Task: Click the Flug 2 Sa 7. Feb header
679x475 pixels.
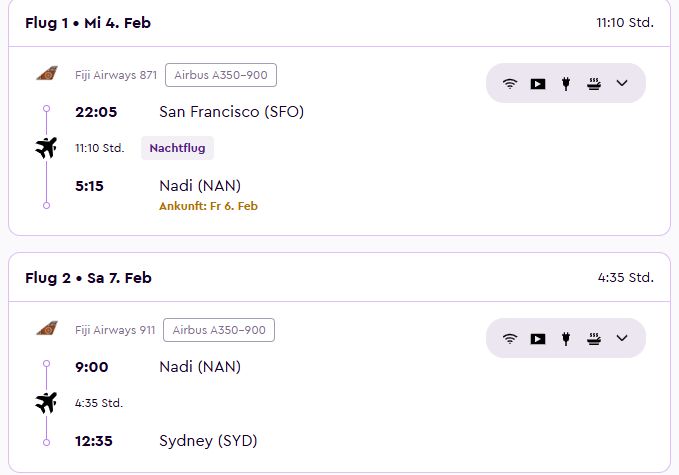Action: coord(88,278)
